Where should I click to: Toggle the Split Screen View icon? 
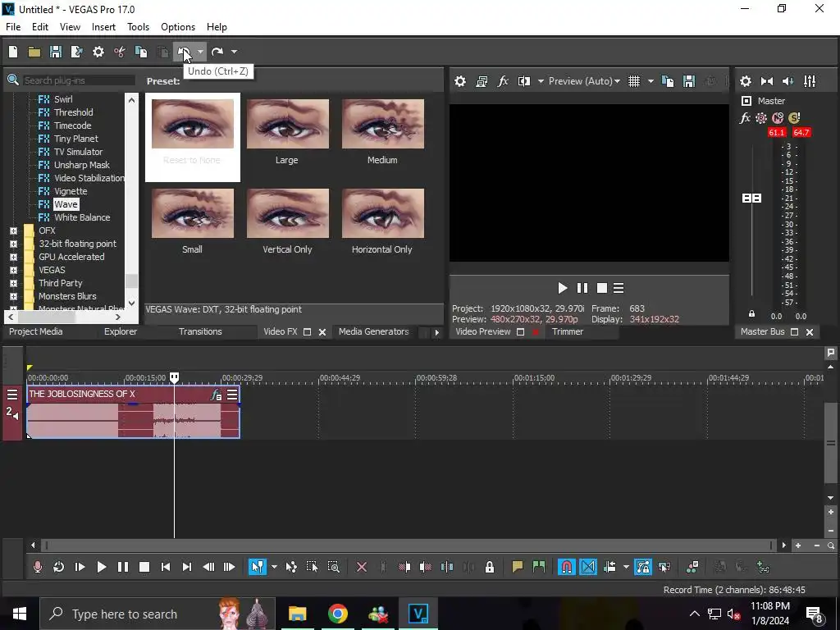click(x=524, y=81)
